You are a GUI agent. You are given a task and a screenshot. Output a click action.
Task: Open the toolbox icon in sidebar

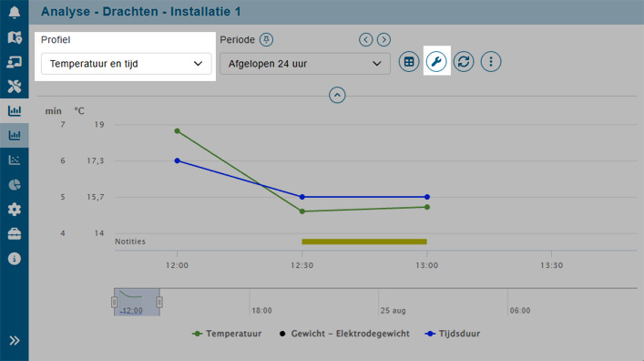click(15, 234)
